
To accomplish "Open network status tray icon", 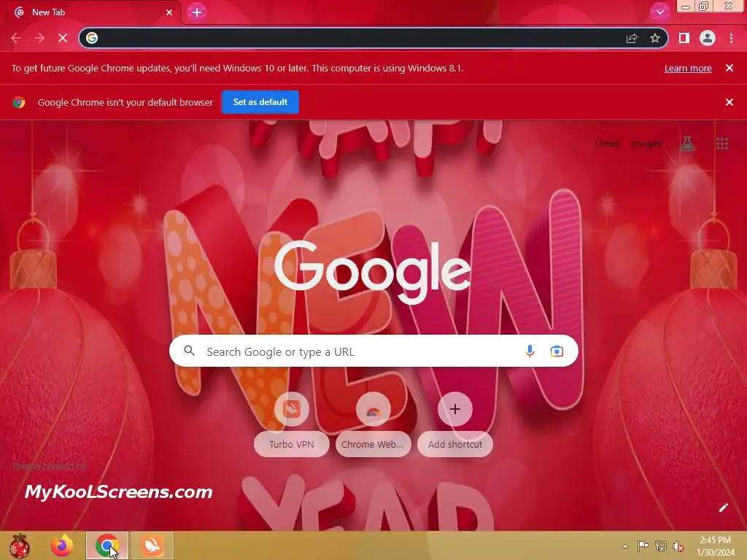I will [661, 545].
